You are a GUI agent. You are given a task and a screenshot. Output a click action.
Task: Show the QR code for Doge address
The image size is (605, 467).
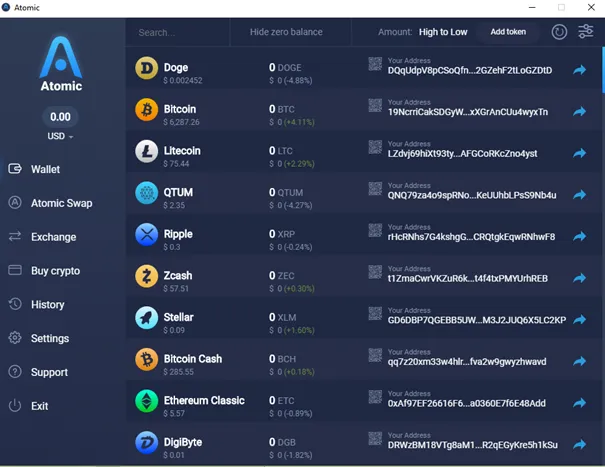pos(375,64)
